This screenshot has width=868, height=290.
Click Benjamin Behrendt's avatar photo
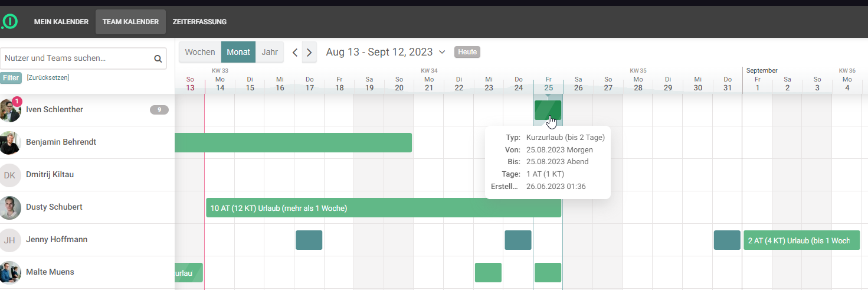pyautogui.click(x=10, y=142)
